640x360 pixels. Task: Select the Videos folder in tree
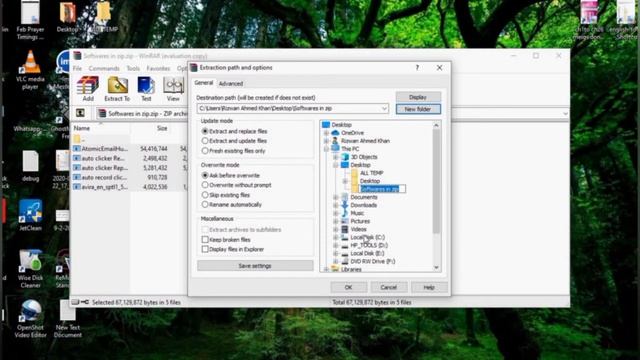click(x=354, y=229)
